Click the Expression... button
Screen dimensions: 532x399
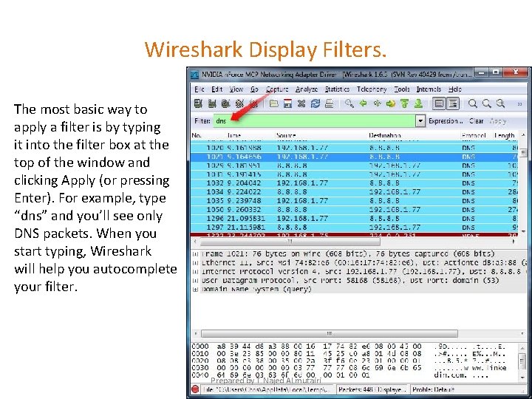click(x=446, y=120)
